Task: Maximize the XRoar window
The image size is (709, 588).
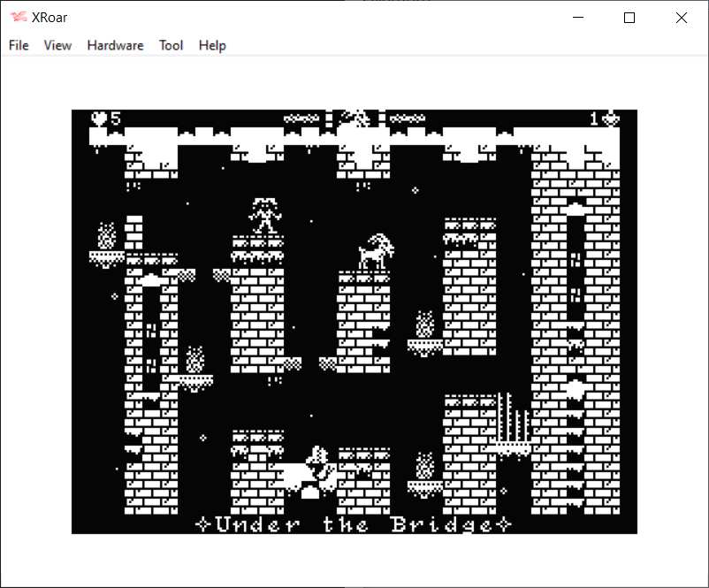Action: [629, 18]
